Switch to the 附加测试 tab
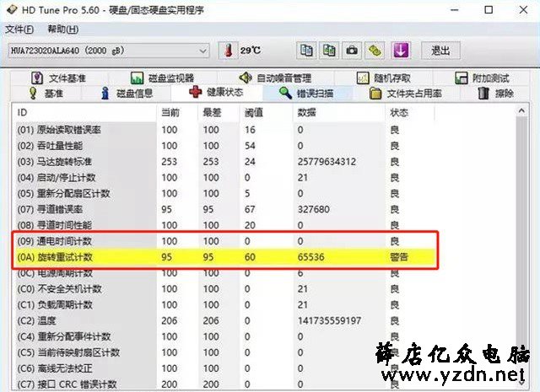This screenshot has width=540, height=392. (482, 78)
